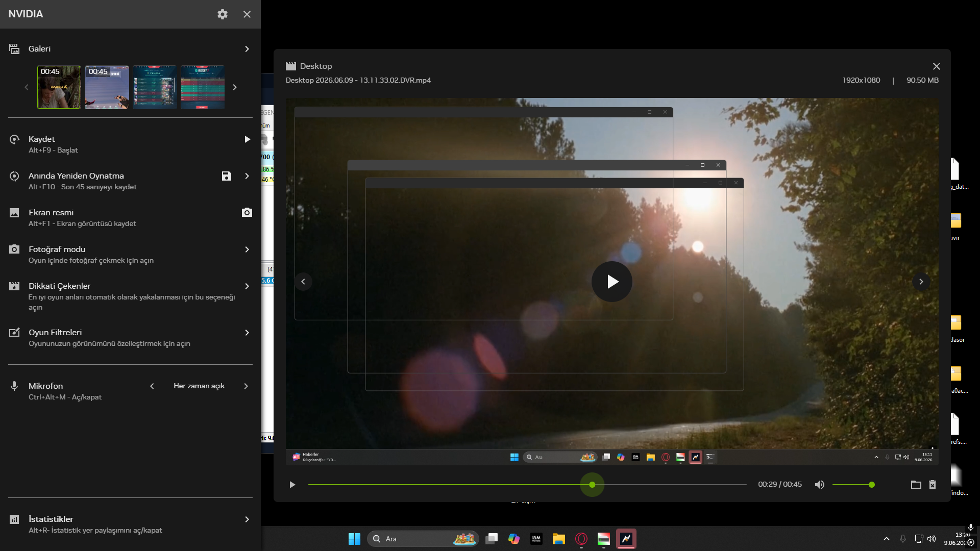Click the Mikrofon microphone icon

pos(14,386)
